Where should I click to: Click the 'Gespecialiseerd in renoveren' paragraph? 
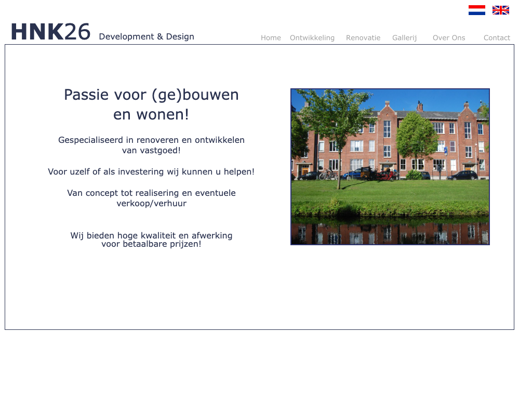tap(151, 145)
